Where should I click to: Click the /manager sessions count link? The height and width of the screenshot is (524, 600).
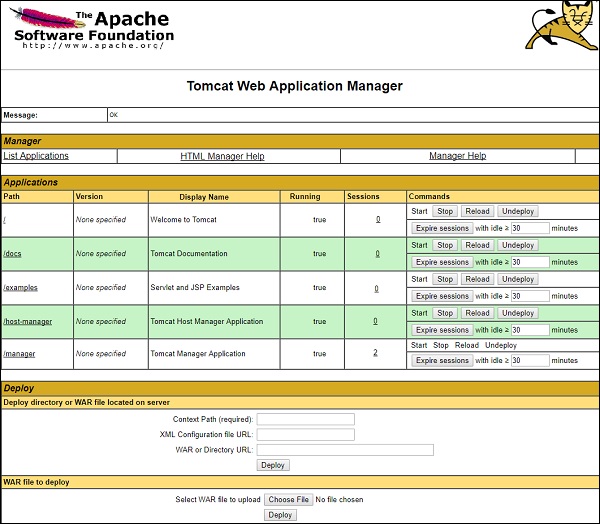point(376,353)
